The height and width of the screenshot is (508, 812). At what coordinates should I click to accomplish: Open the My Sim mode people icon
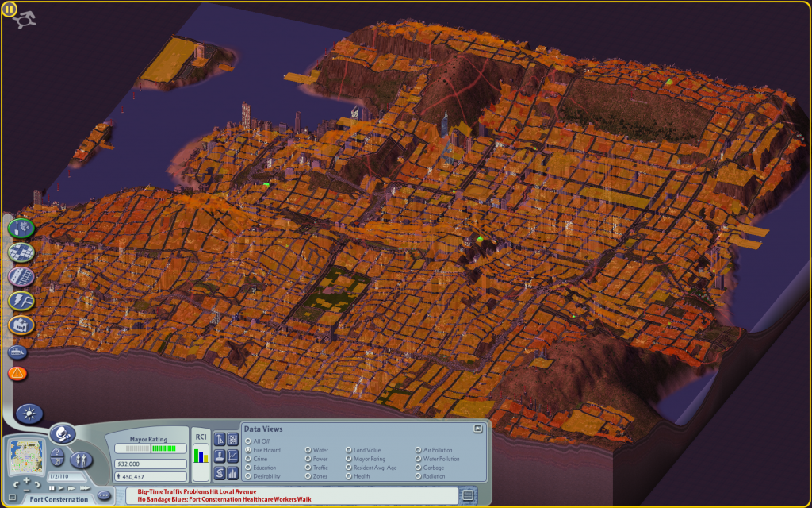coord(82,460)
